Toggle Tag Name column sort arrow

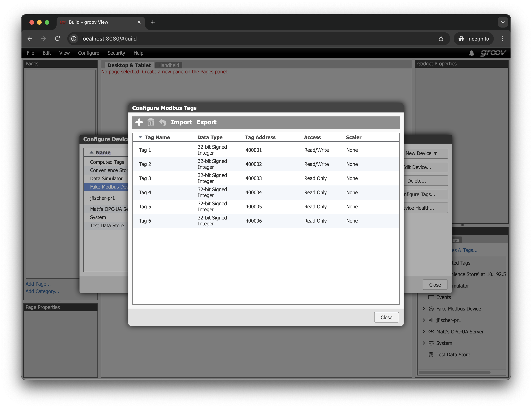coord(140,137)
